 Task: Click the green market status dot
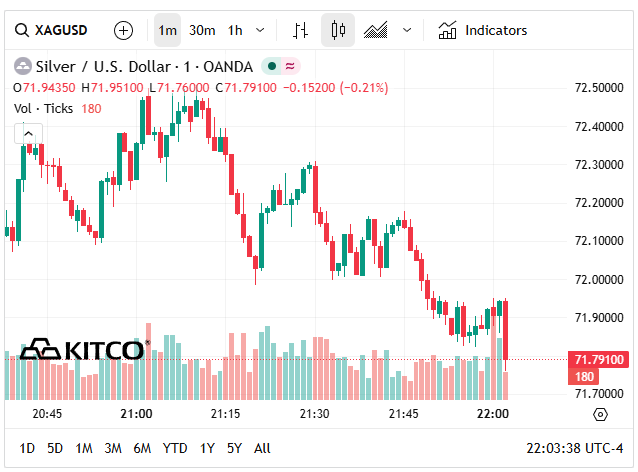tap(271, 67)
